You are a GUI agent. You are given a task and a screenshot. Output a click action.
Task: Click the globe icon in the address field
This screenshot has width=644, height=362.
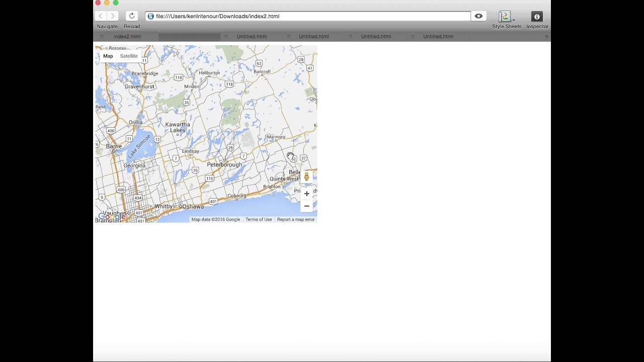point(150,16)
